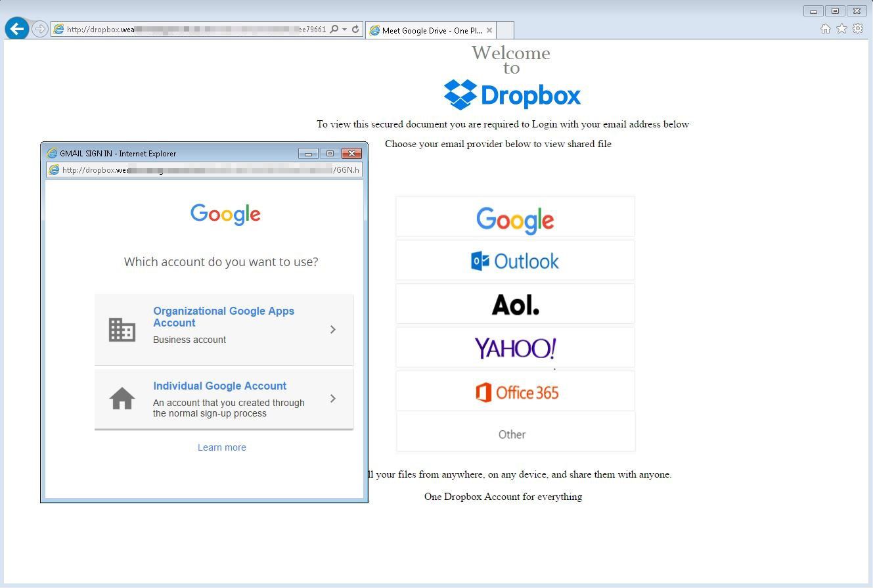
Task: Open the Learn more link
Action: [x=222, y=447]
